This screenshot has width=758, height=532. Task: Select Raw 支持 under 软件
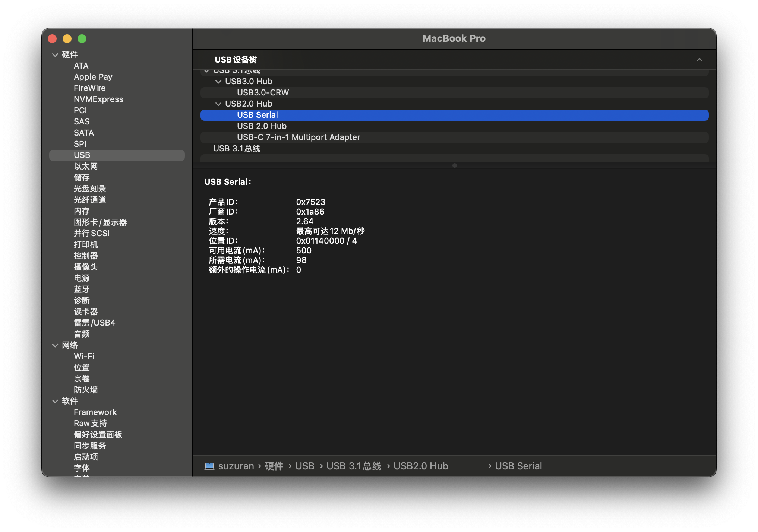(x=117, y=424)
